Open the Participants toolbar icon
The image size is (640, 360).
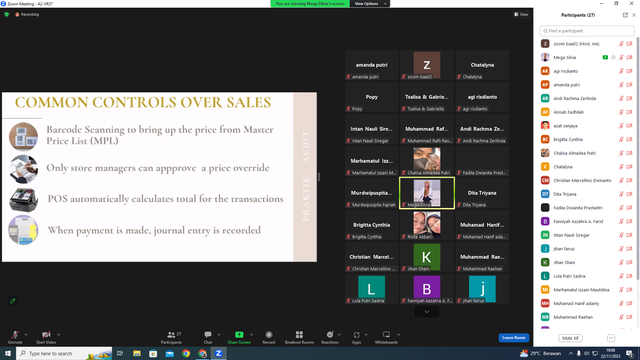coord(171,335)
